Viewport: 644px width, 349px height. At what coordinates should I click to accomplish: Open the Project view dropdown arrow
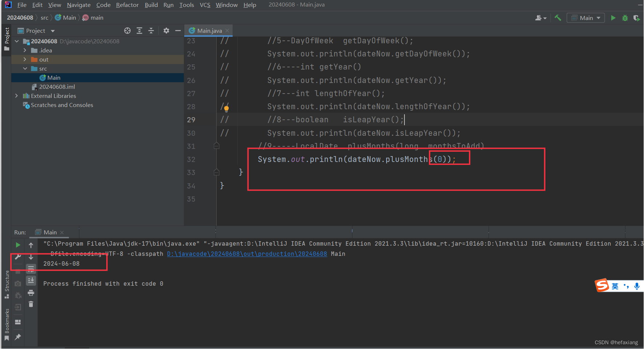(x=53, y=31)
